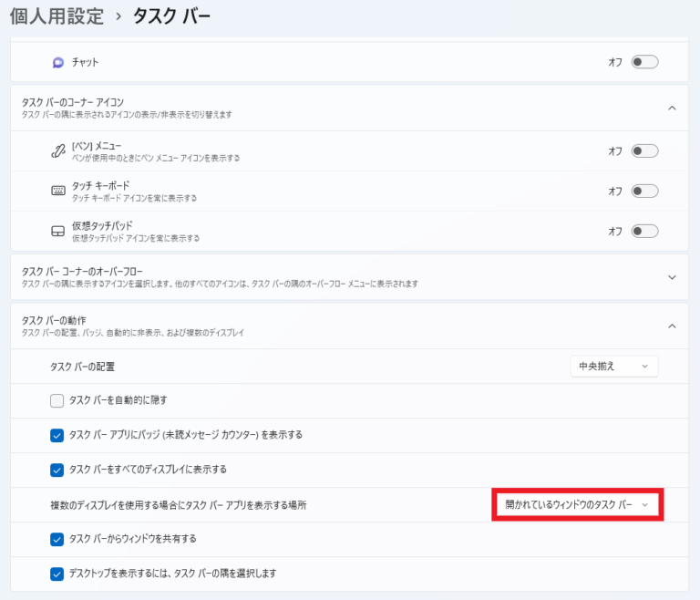Uncheck the show desktop corner checkbox
Screen dimensions: 700x600
[x=57, y=574]
